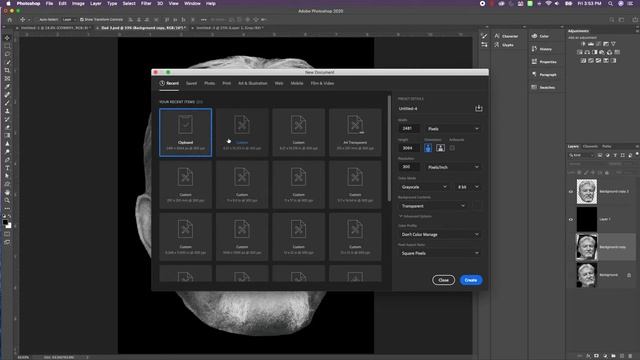Open the Pixels/Inch resolution dropdown
Viewport: 640px width, 360px height.
tap(453, 167)
